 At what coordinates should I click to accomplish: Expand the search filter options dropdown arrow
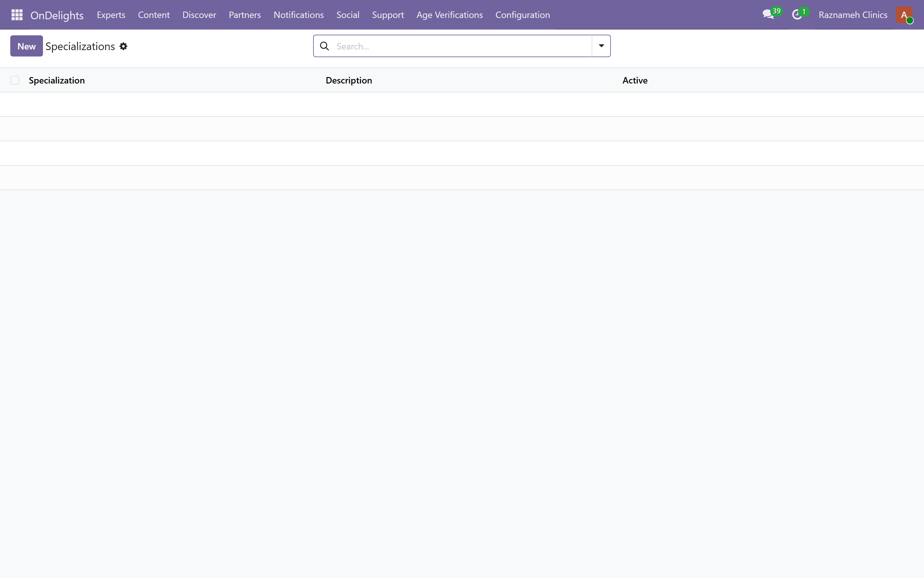(601, 46)
